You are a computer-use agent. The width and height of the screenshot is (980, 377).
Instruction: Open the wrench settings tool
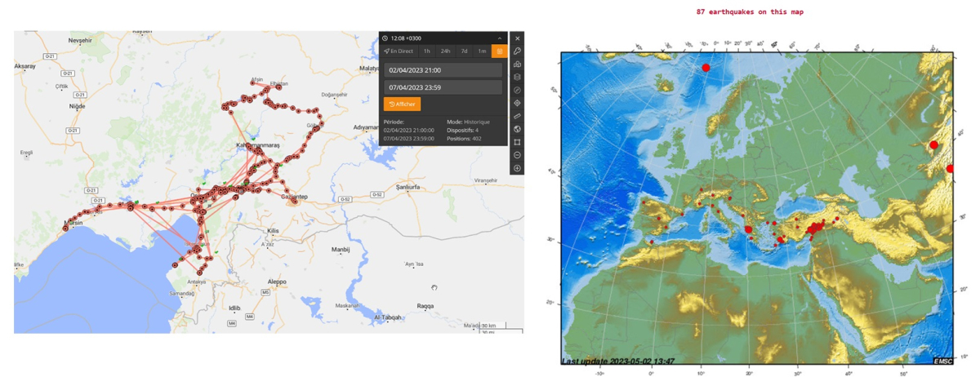517,51
